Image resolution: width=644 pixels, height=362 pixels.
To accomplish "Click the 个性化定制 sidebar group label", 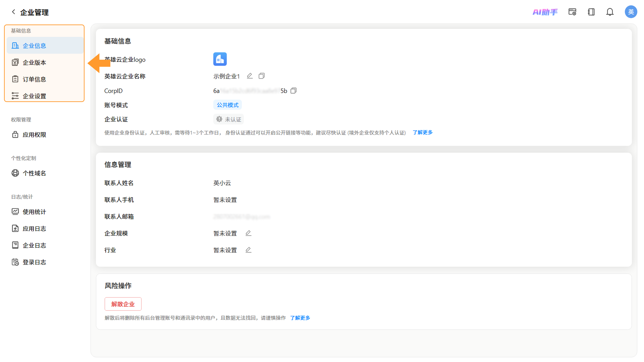I will click(23, 158).
